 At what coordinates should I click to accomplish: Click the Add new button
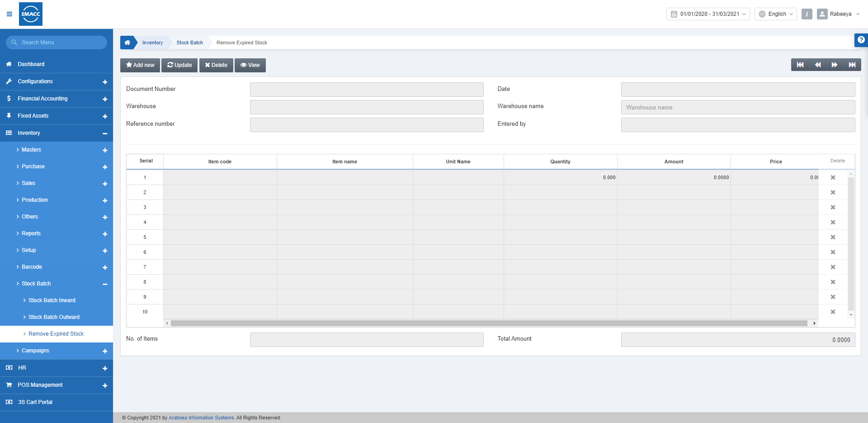[140, 65]
